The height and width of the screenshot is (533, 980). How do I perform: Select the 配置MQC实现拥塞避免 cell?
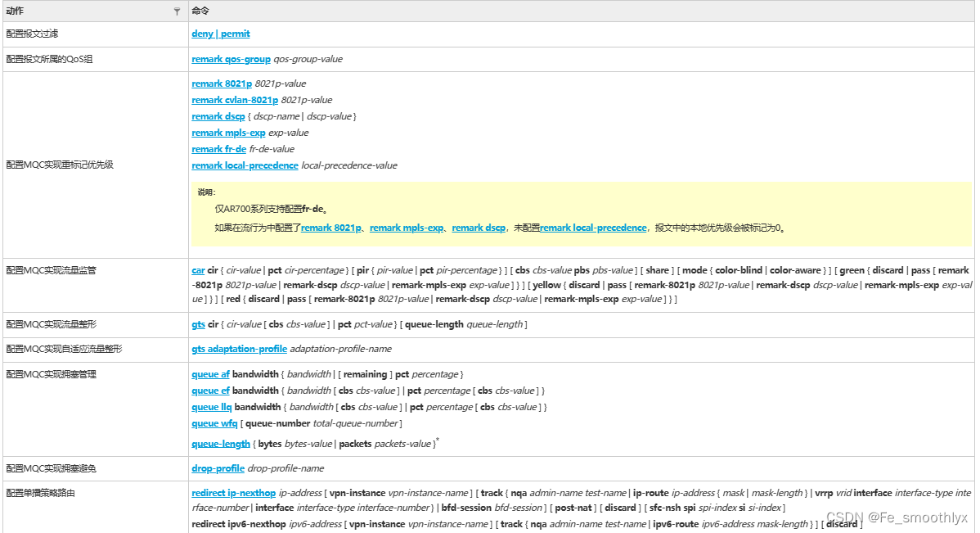click(95, 468)
